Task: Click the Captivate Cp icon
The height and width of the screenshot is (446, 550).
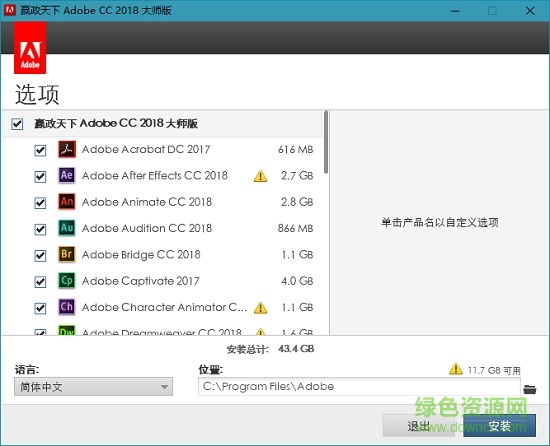Action: [67, 281]
